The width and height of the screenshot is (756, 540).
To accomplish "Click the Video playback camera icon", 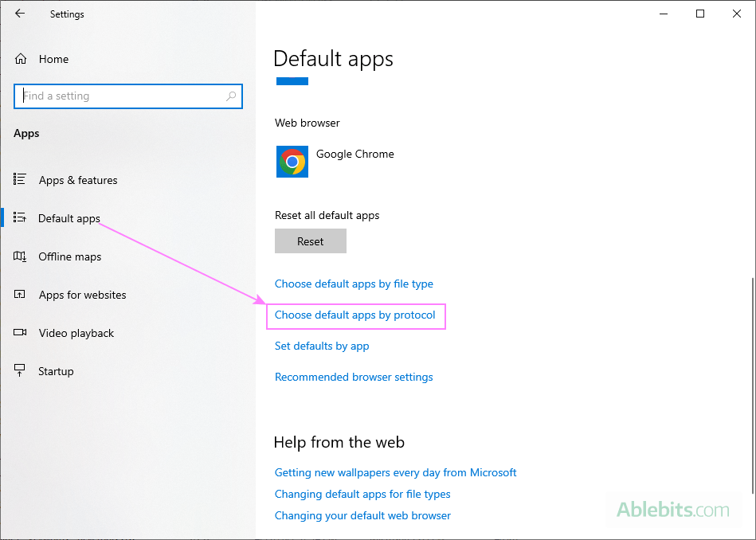I will [20, 332].
